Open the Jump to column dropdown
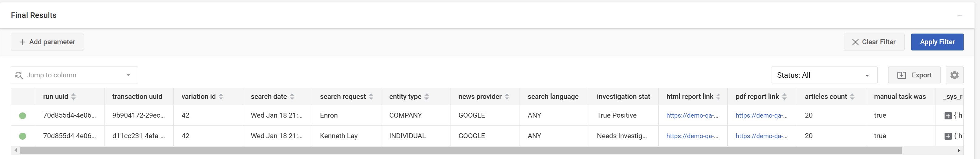The width and height of the screenshot is (980, 159). [74, 75]
